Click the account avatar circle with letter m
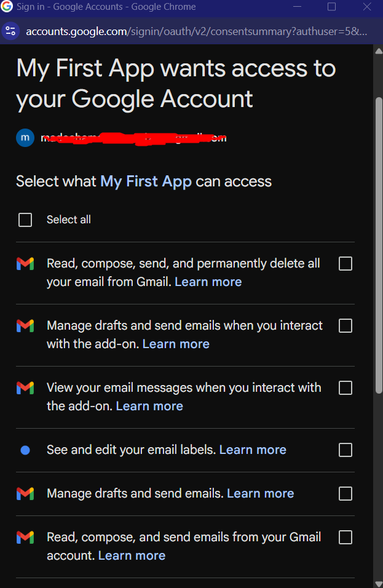 pyautogui.click(x=25, y=137)
